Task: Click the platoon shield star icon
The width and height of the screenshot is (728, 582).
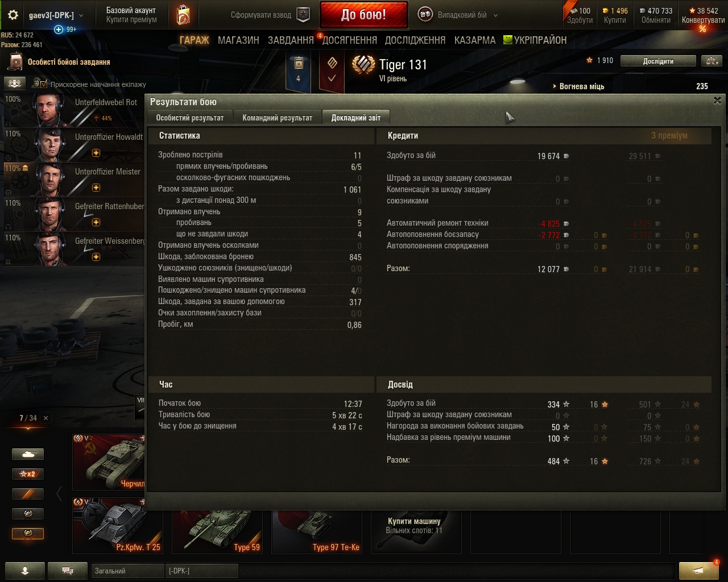Action: click(304, 15)
